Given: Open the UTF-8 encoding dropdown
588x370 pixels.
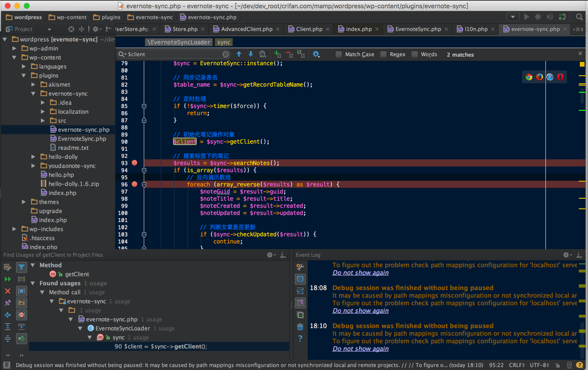Looking at the screenshot, I should tap(540, 365).
